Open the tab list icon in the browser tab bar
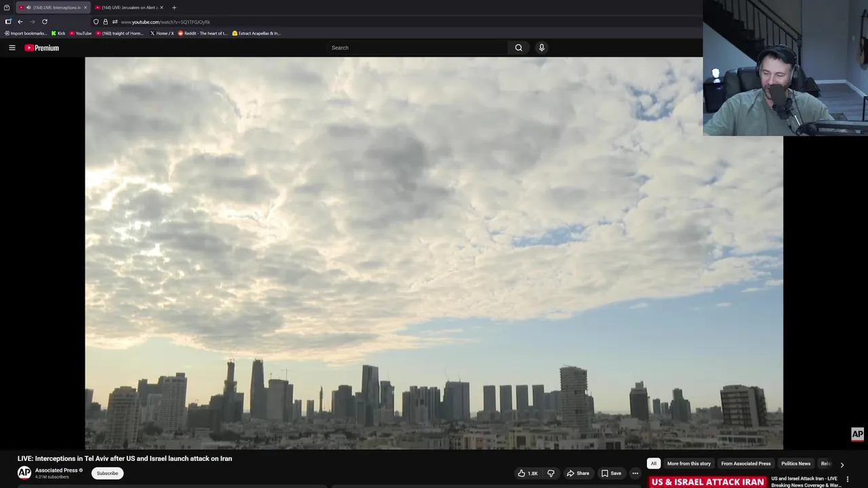This screenshot has height=488, width=868. tap(7, 7)
